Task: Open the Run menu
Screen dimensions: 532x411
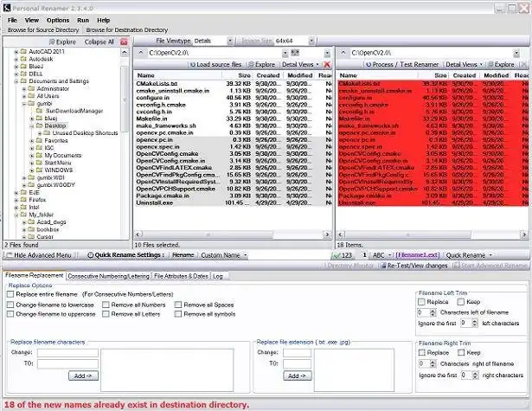Action: point(83,21)
